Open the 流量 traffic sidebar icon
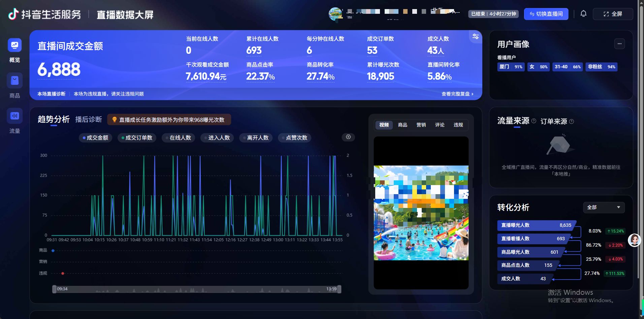644x319 pixels. [14, 116]
